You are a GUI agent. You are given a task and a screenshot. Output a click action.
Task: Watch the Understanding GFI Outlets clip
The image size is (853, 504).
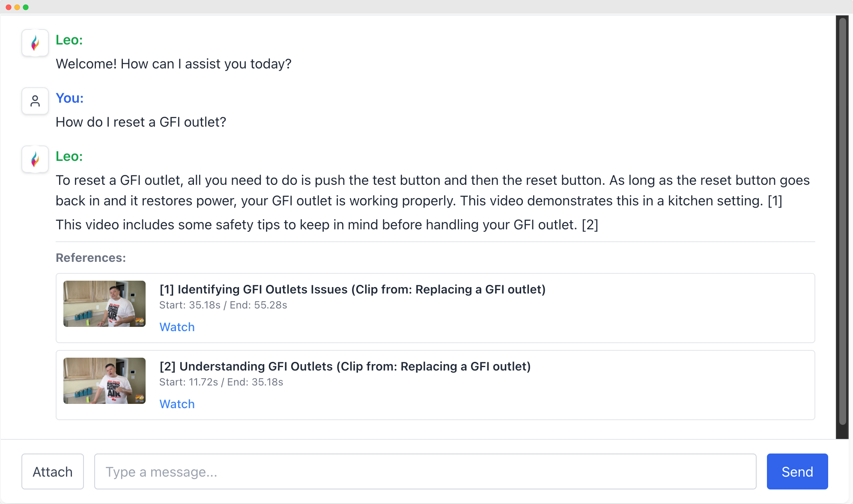(x=177, y=404)
